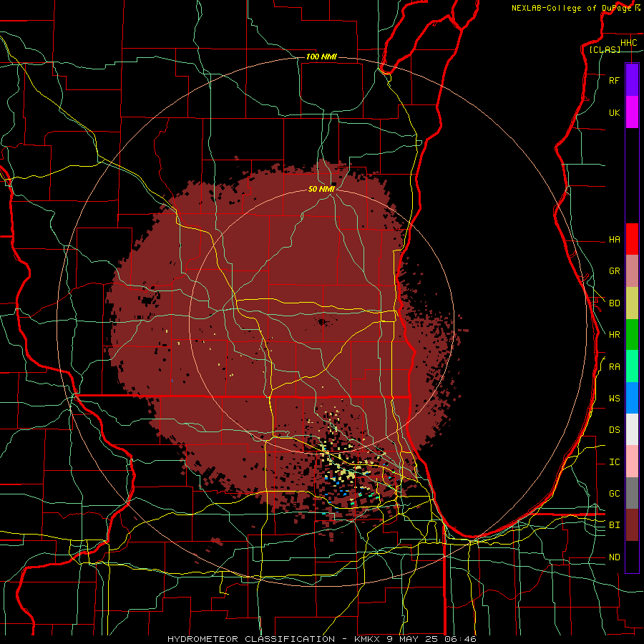The width and height of the screenshot is (644, 644).
Task: Click the NEXLAB-College of DuPage text
Action: [x=571, y=8]
